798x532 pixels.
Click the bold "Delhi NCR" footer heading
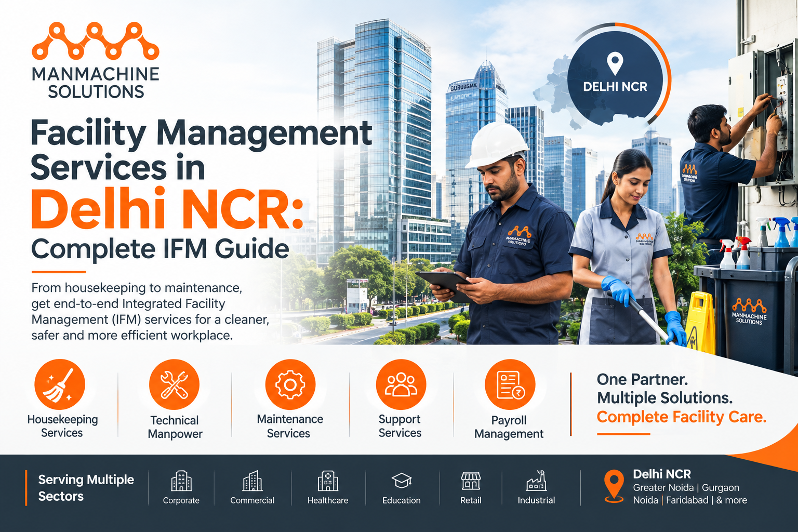coord(662,474)
